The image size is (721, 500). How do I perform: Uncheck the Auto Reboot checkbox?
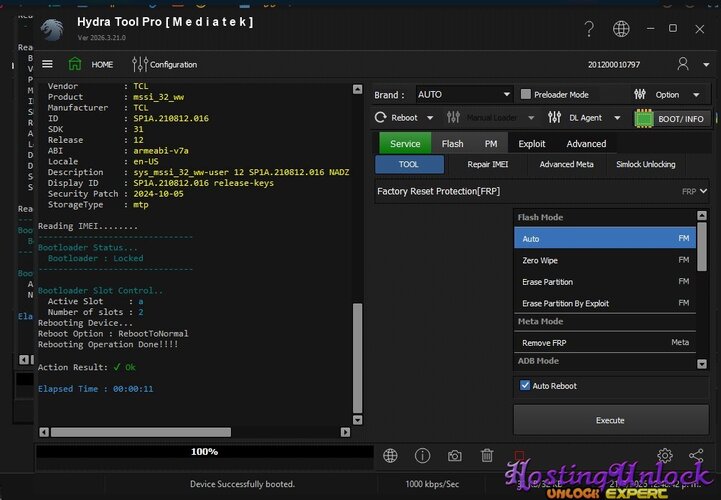526,386
